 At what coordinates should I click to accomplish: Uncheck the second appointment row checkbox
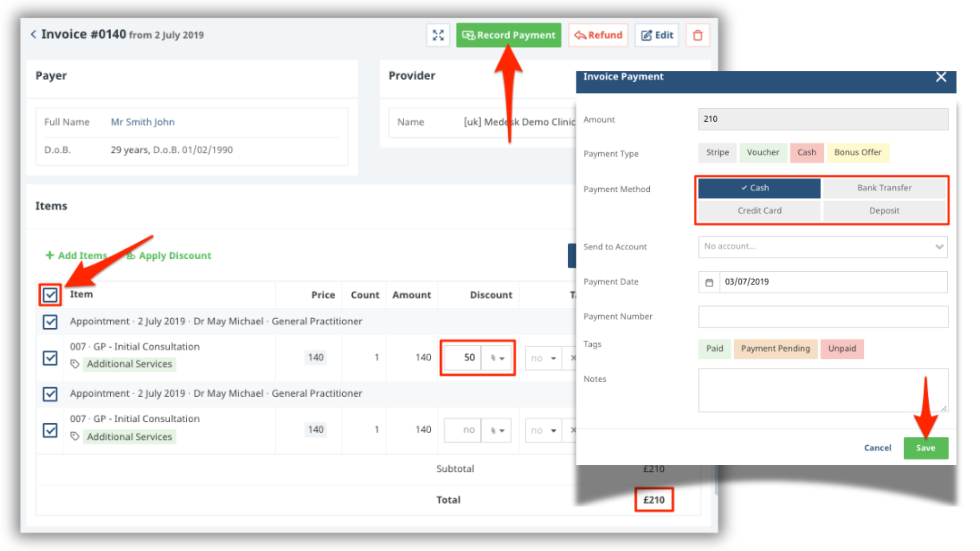(50, 394)
